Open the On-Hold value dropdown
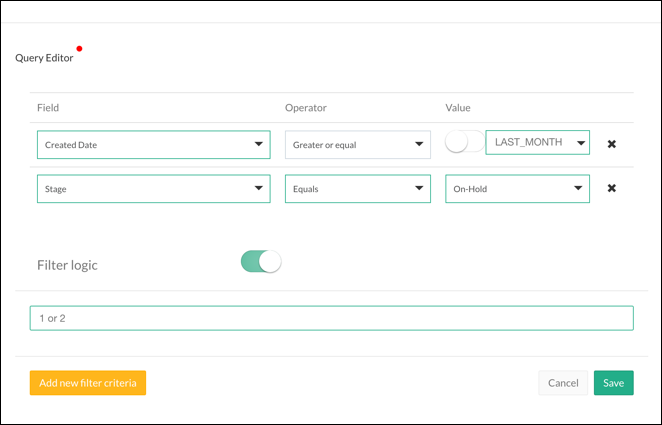662x425 pixels. pyautogui.click(x=517, y=188)
